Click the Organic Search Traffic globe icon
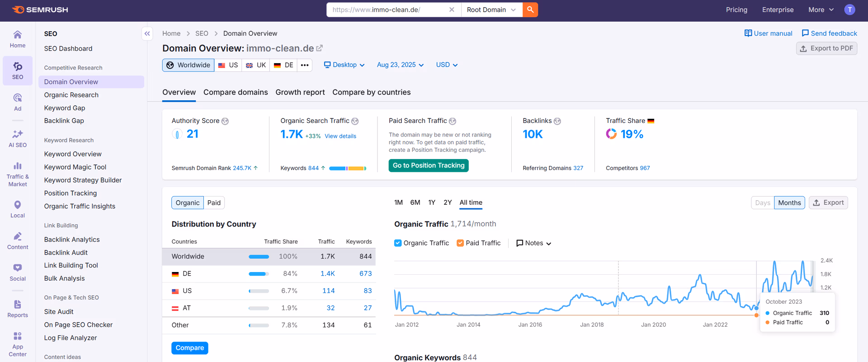The width and height of the screenshot is (868, 362). (x=355, y=121)
